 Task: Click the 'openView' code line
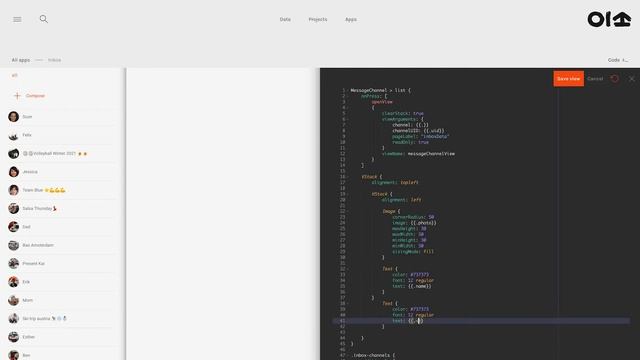click(x=382, y=102)
